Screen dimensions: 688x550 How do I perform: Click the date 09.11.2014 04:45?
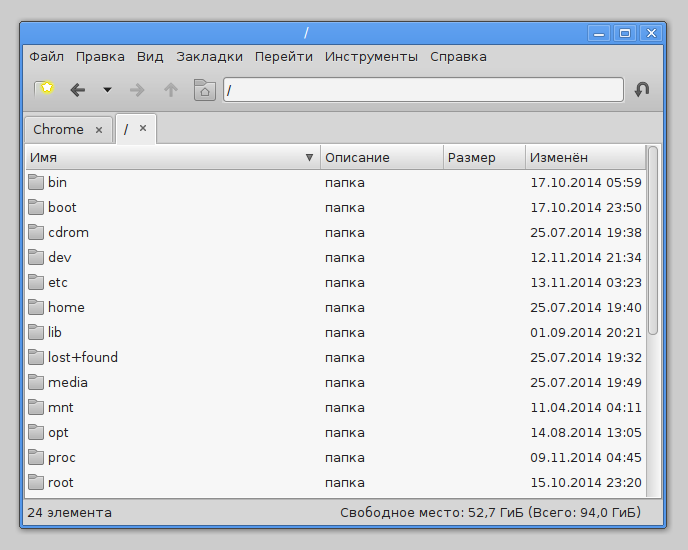click(x=586, y=457)
